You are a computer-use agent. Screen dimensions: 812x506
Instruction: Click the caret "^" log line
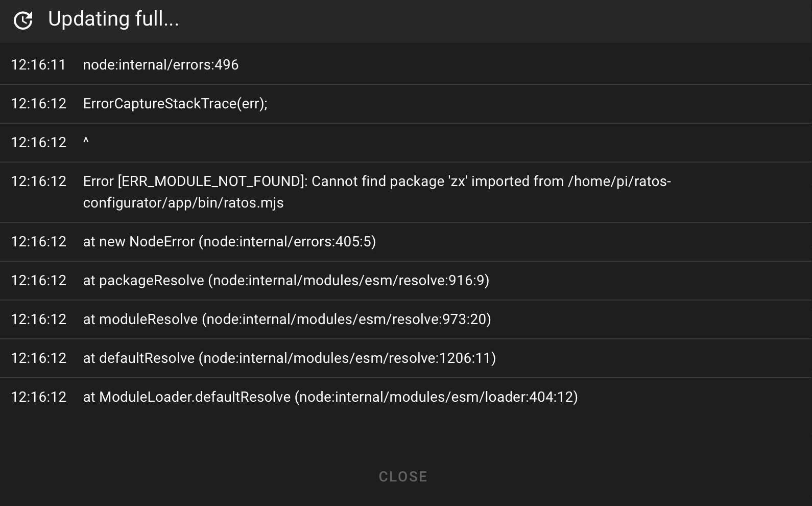coord(86,143)
